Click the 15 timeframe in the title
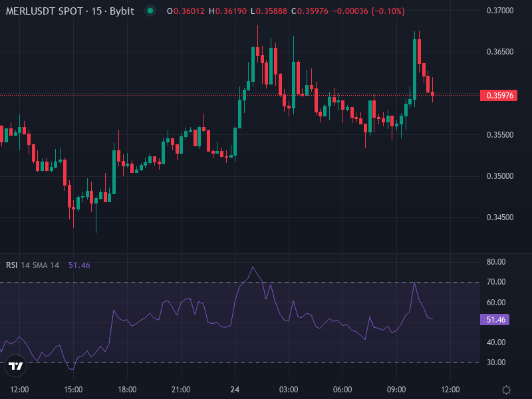532x399 pixels. click(98, 11)
